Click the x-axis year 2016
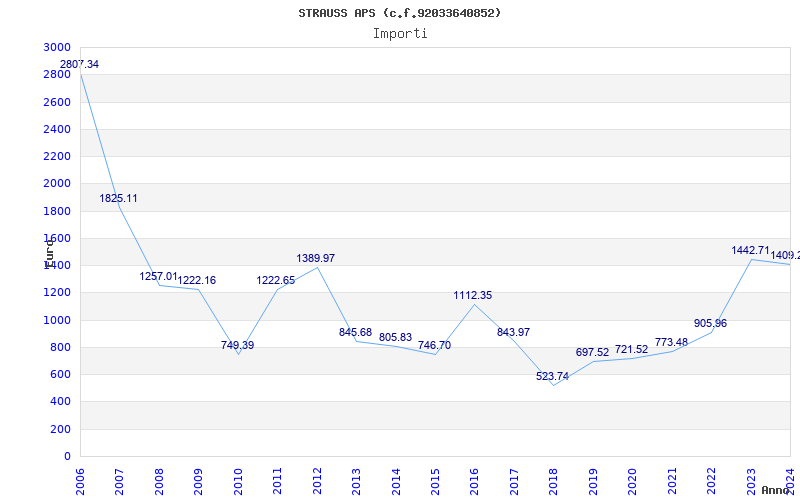This screenshot has height=500, width=800. 475,482
